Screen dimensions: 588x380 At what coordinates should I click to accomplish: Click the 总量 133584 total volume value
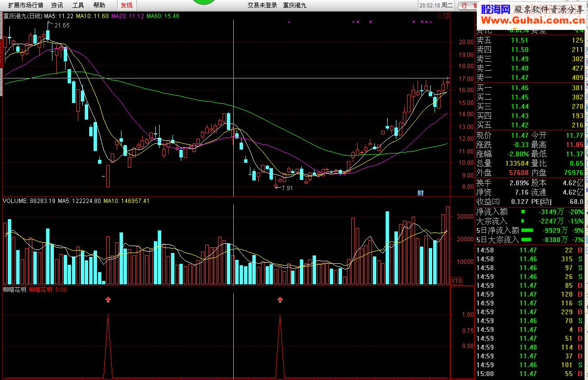pyautogui.click(x=516, y=163)
